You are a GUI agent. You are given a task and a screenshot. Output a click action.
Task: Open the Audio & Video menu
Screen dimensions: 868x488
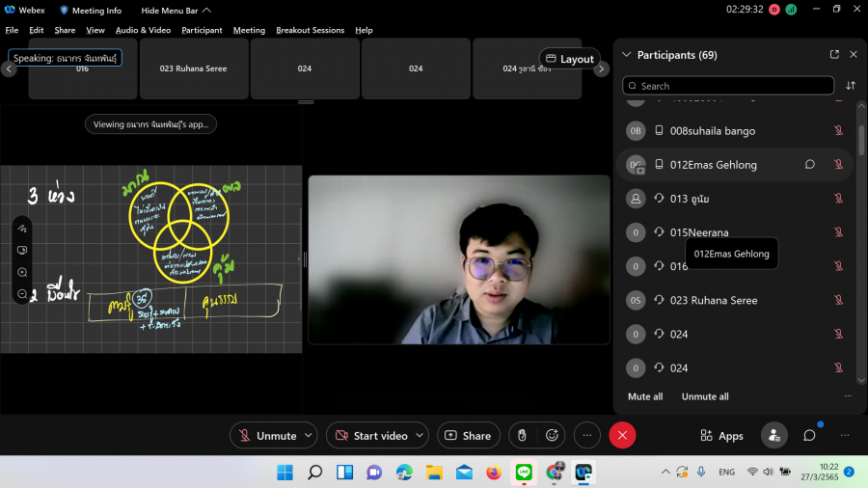pos(143,30)
